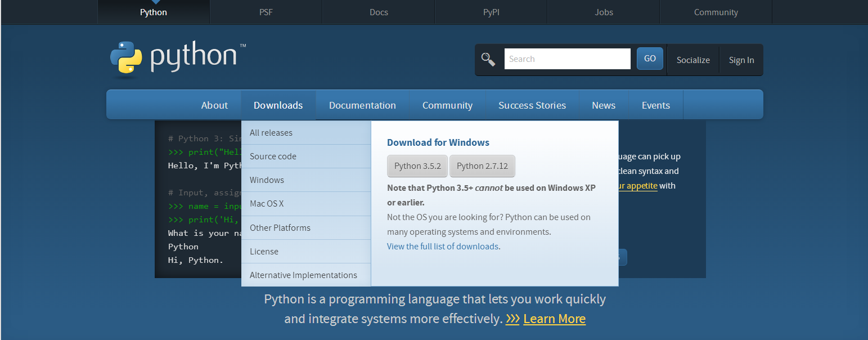868x340 pixels.
Task: Click the magnifying glass search icon
Action: click(488, 59)
